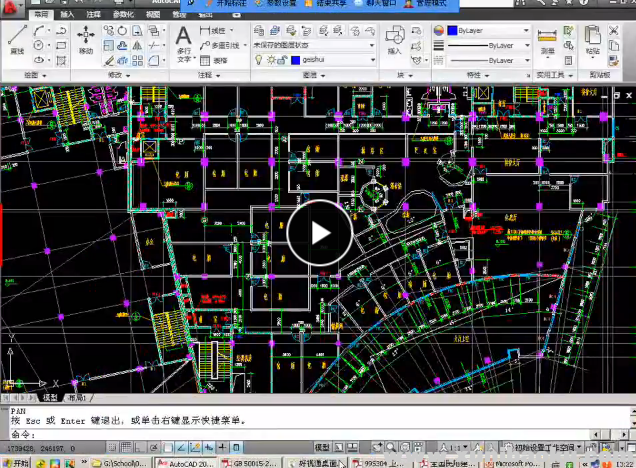Click the Move tool in Modify panel
Viewport: 636px width, 468px height.
coord(86,38)
